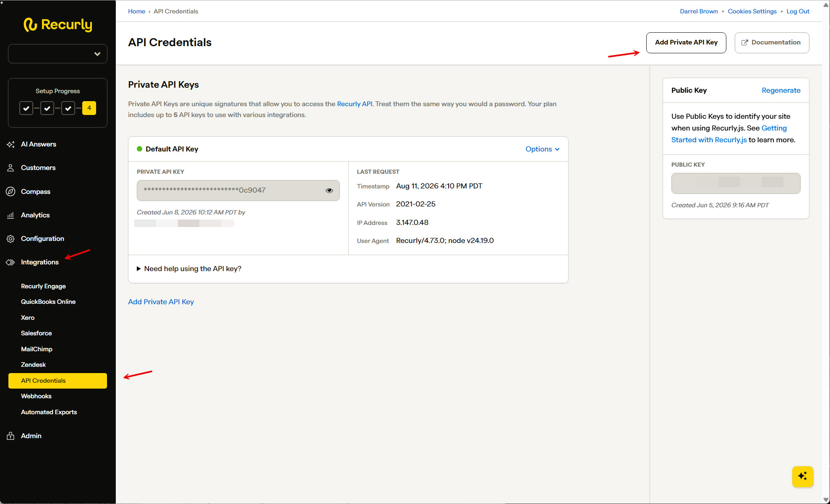Open the site selector dropdown

coord(57,54)
